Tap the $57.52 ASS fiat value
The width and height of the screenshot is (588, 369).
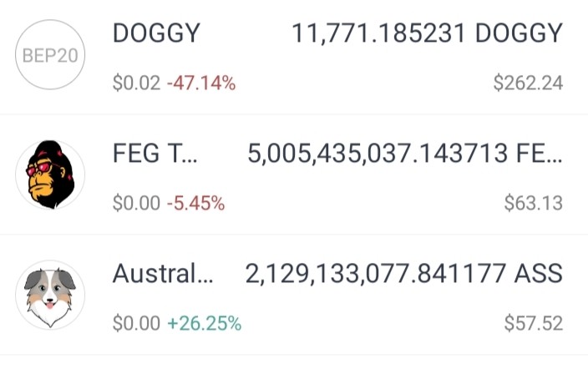point(533,323)
